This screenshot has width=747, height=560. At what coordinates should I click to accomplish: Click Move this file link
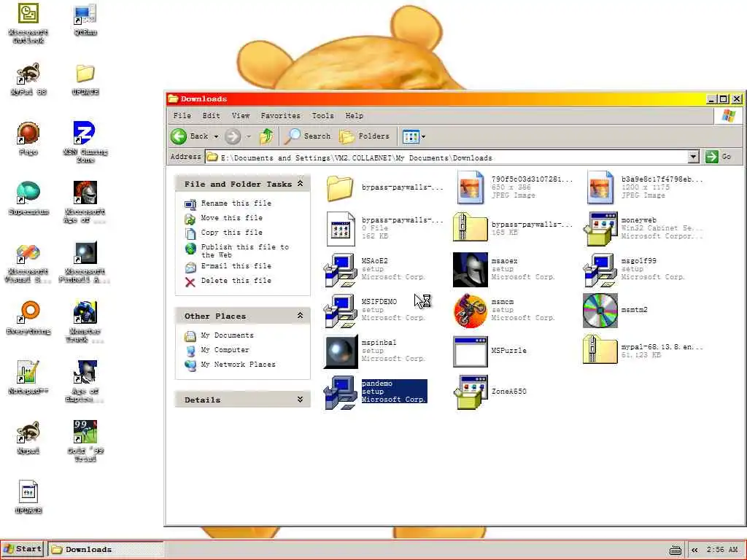point(231,217)
